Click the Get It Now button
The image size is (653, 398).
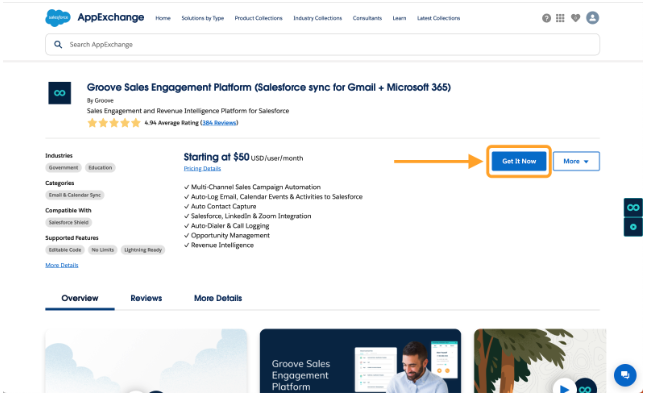click(x=519, y=161)
